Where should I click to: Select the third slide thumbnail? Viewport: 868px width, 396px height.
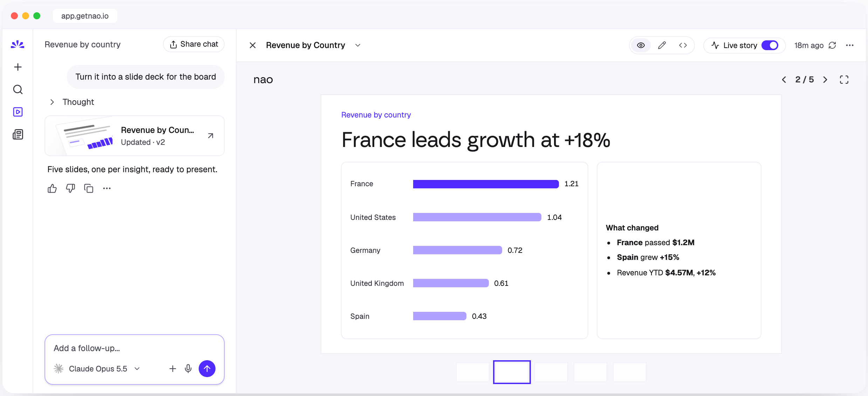point(551,372)
